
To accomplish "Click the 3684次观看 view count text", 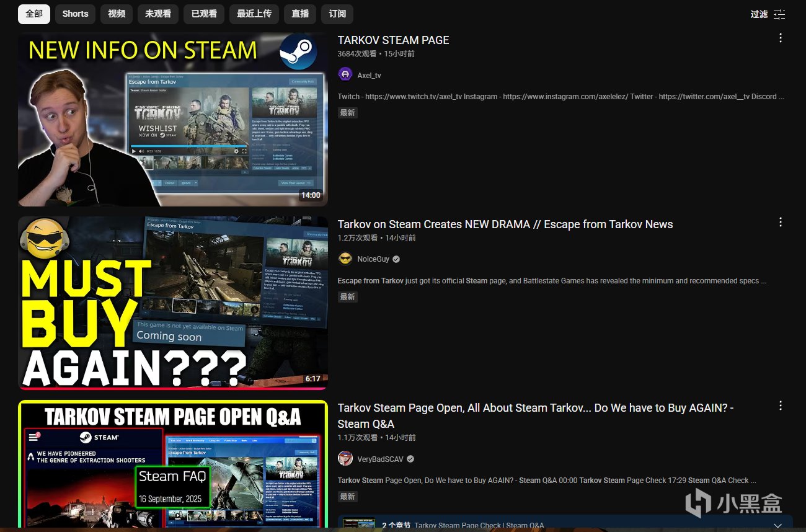I will (x=356, y=54).
